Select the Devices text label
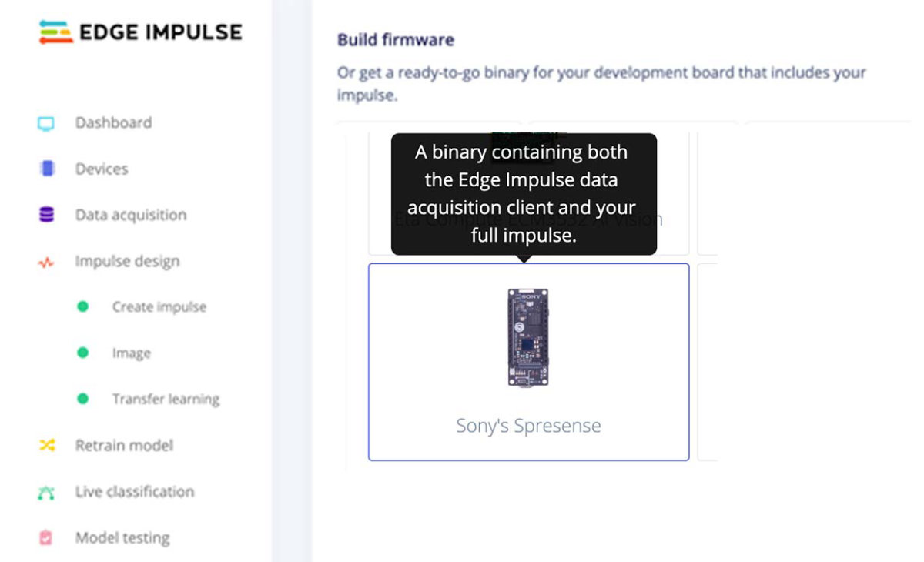The height and width of the screenshot is (562, 924). coord(102,169)
